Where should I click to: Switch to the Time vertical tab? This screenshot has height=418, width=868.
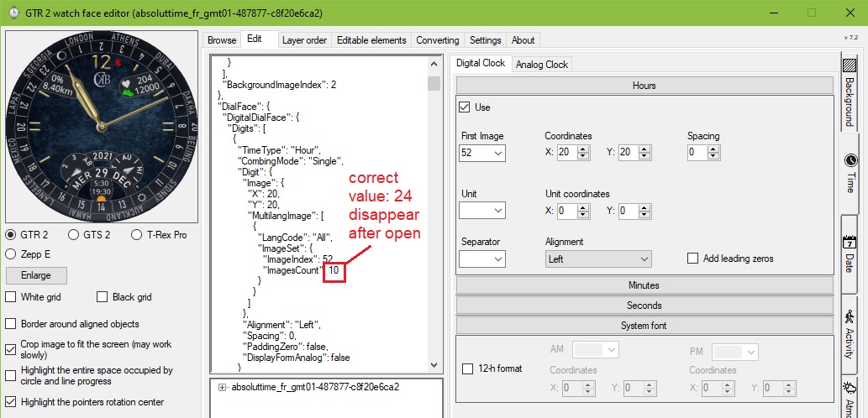tap(850, 173)
